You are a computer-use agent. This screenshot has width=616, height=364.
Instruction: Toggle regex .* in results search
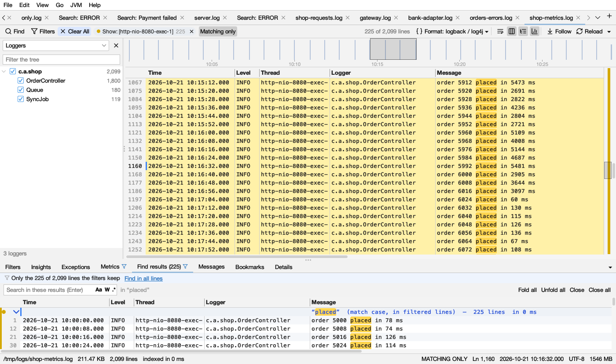point(114,290)
